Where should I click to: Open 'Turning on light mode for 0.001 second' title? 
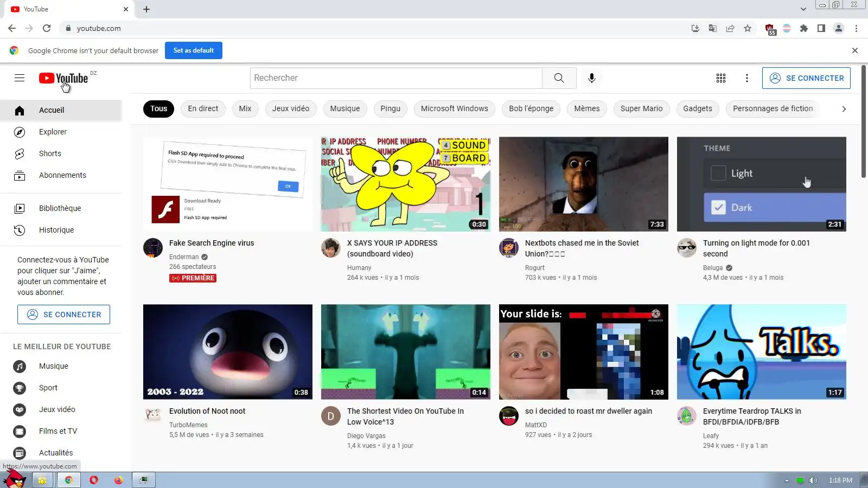pos(756,248)
